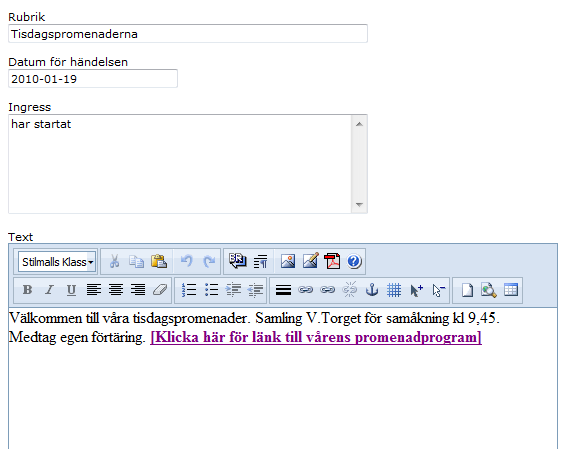The width and height of the screenshot is (570, 449).
Task: Click the paste clipboard icon
Action: tap(159, 261)
